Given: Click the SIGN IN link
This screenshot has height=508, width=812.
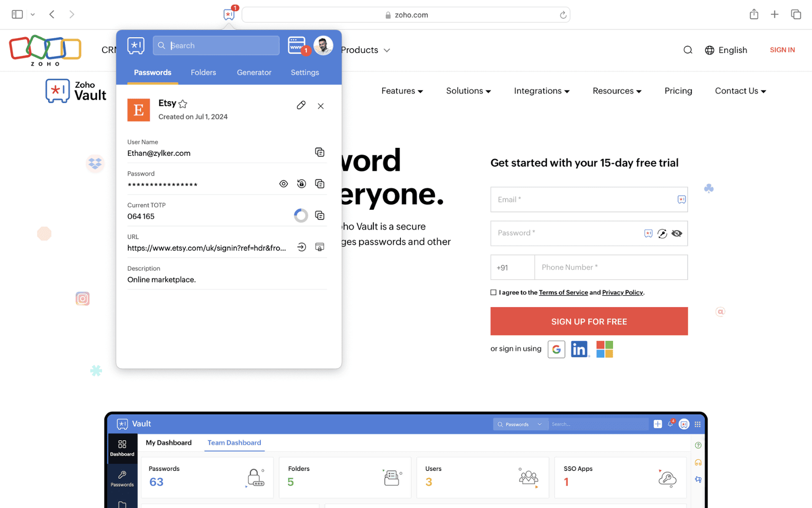Looking at the screenshot, I should point(782,50).
